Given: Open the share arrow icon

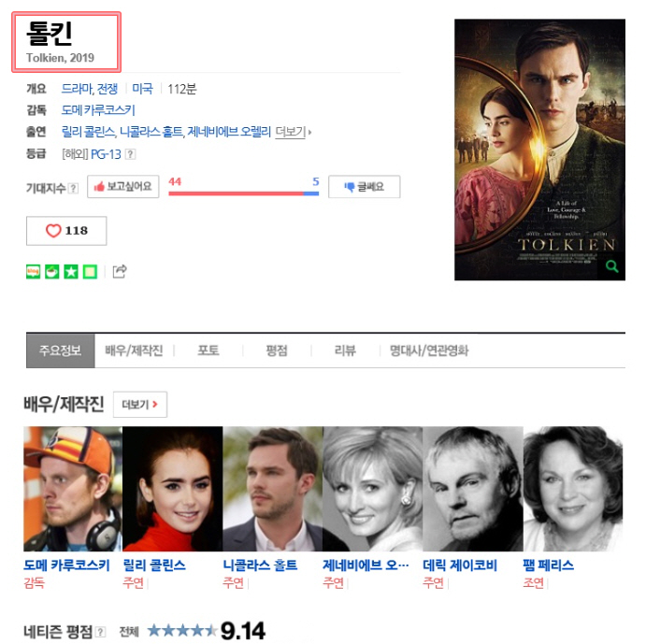Looking at the screenshot, I should point(120,271).
